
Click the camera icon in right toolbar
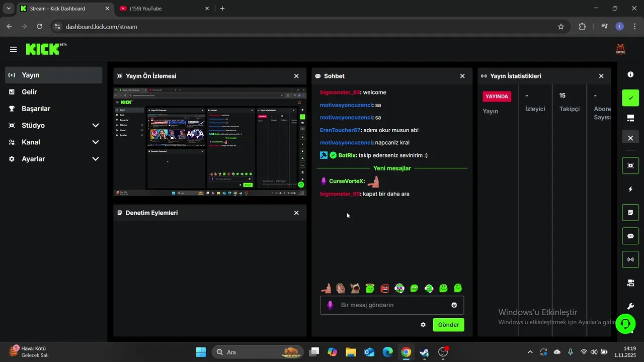[x=630, y=283]
